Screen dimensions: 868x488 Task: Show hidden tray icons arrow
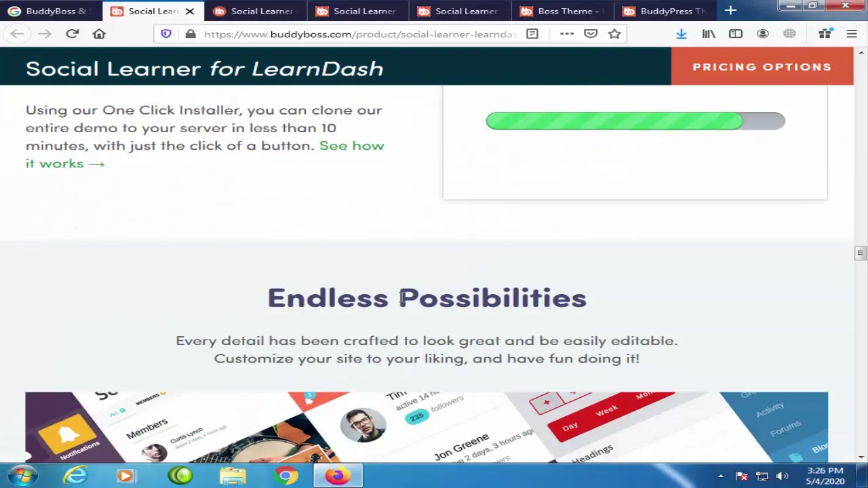click(721, 476)
